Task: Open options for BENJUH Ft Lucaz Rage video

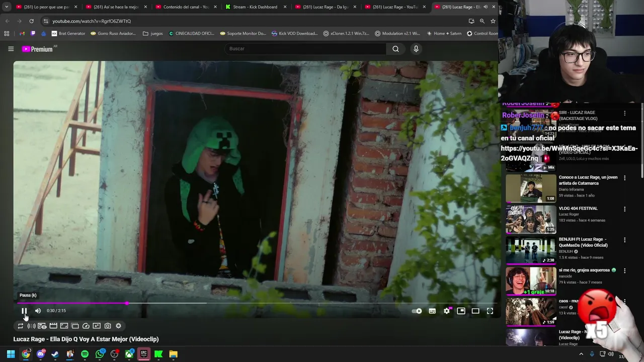Action: (x=624, y=240)
